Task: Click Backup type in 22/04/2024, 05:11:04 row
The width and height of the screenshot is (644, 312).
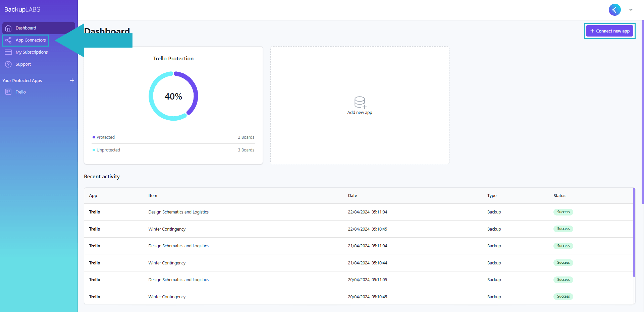Action: tap(494, 212)
